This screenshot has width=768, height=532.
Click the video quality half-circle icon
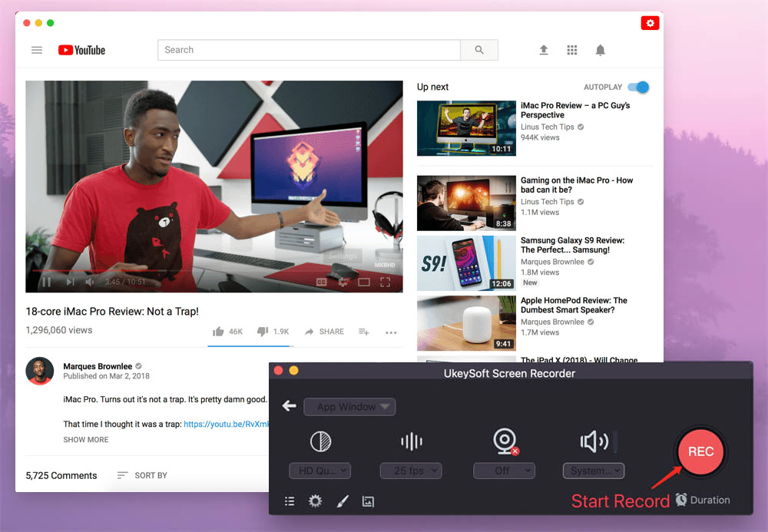[x=321, y=441]
